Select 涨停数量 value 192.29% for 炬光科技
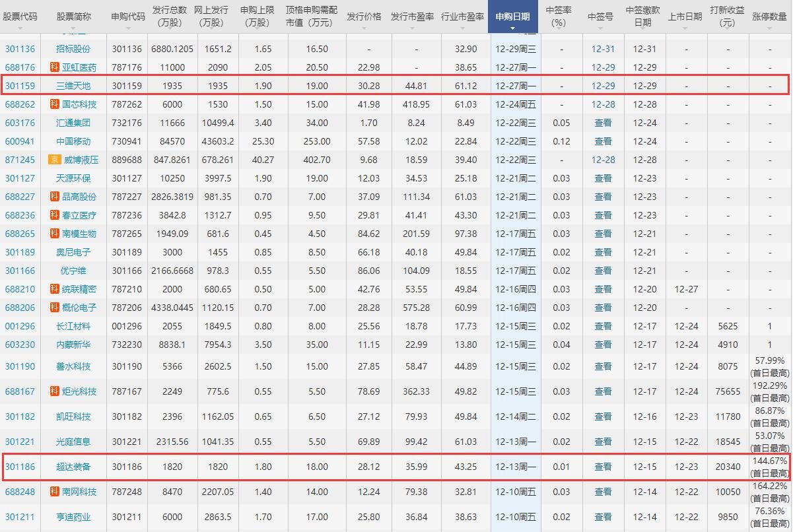 (x=770, y=386)
